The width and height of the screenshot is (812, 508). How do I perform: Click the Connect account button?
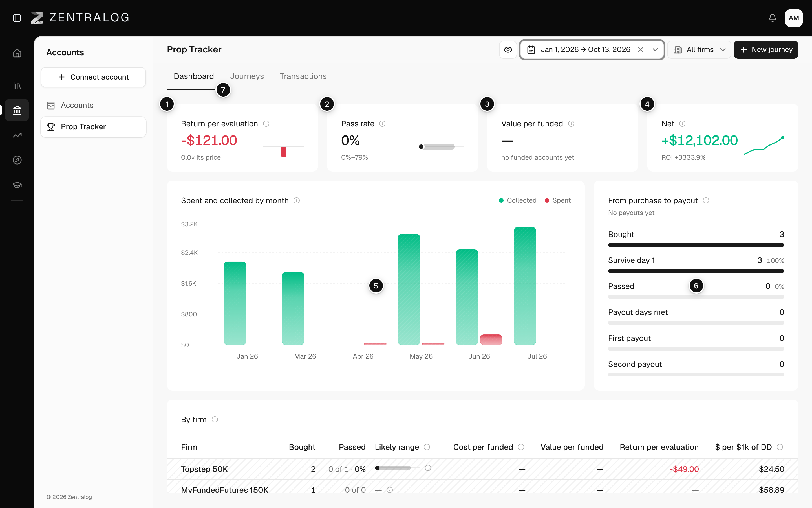pyautogui.click(x=93, y=77)
